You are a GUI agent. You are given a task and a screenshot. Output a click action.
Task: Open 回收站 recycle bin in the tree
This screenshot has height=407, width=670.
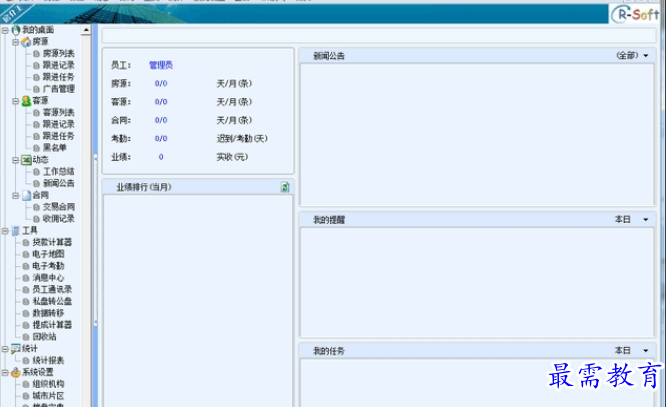(x=44, y=337)
